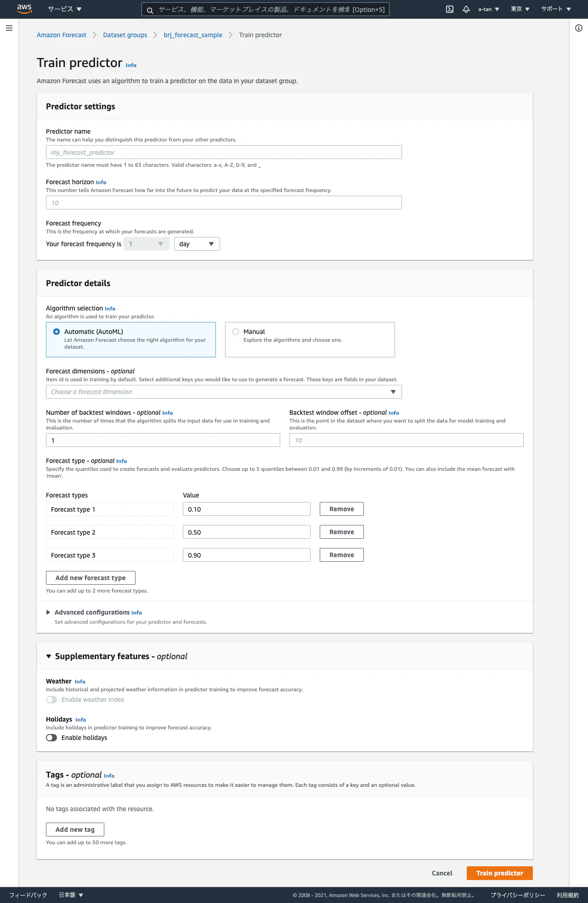The image size is (588, 903).
Task: Open Info link for Advanced configurations
Action: pyautogui.click(x=136, y=613)
